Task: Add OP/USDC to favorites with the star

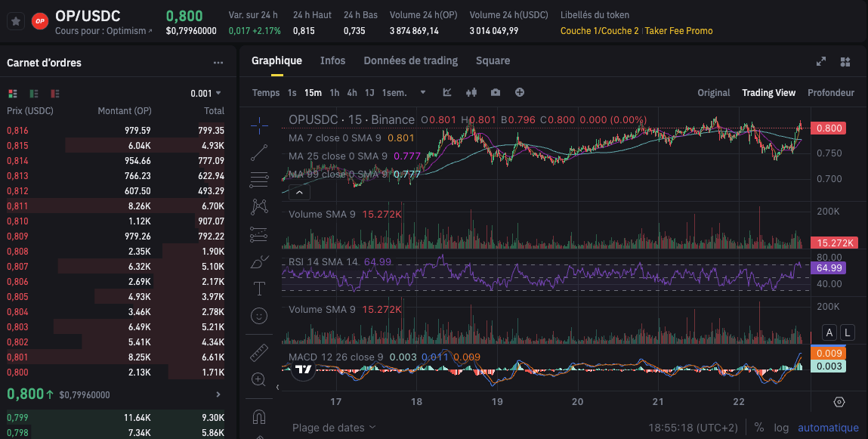Action: [16, 22]
